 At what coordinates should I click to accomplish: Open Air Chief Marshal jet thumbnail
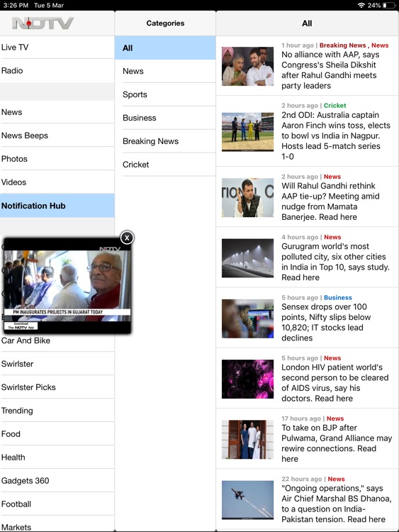coord(247,500)
